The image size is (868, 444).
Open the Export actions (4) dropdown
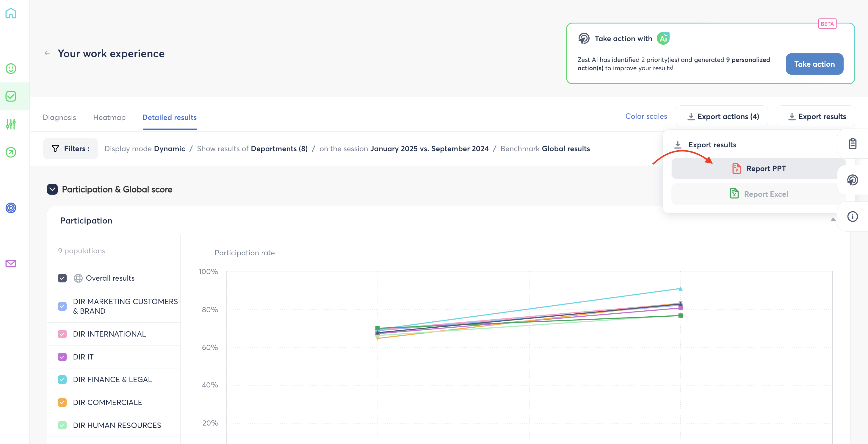[x=722, y=116]
